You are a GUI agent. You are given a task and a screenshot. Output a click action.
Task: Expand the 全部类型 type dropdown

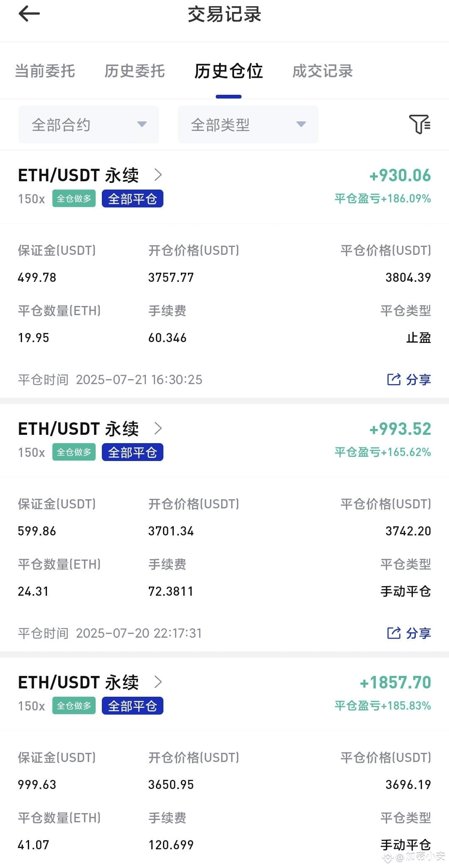pos(248,124)
